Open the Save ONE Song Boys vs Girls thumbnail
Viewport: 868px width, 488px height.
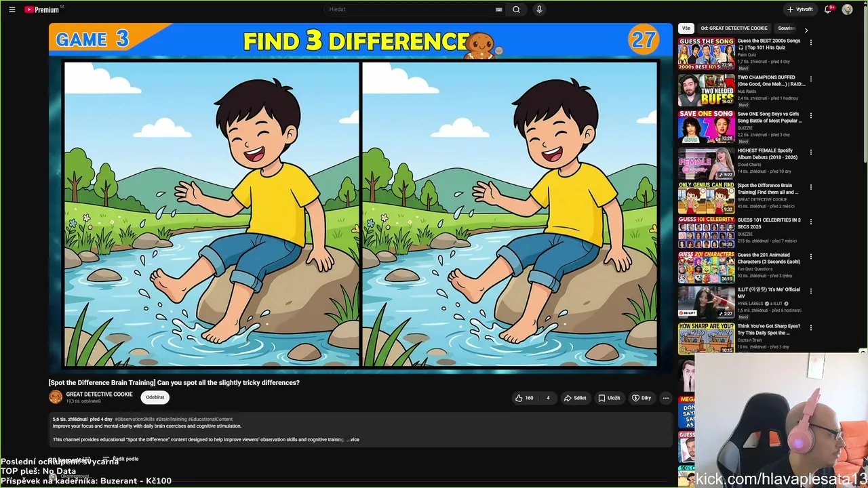point(706,127)
